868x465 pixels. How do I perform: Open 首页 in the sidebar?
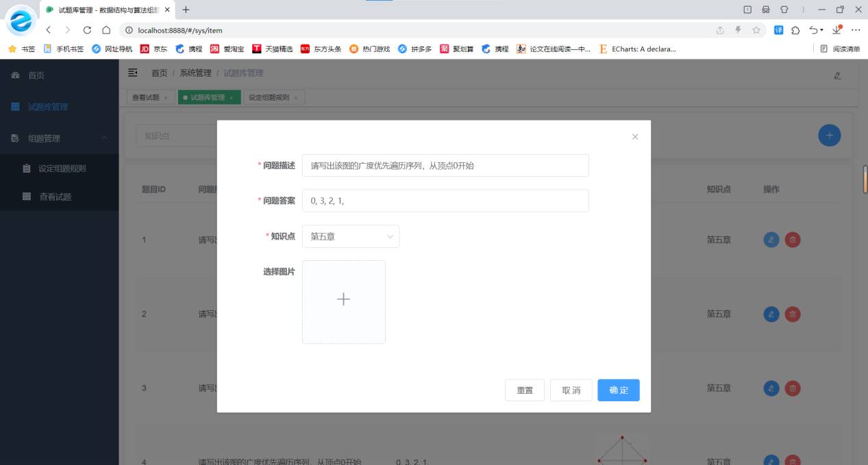pyautogui.click(x=36, y=75)
